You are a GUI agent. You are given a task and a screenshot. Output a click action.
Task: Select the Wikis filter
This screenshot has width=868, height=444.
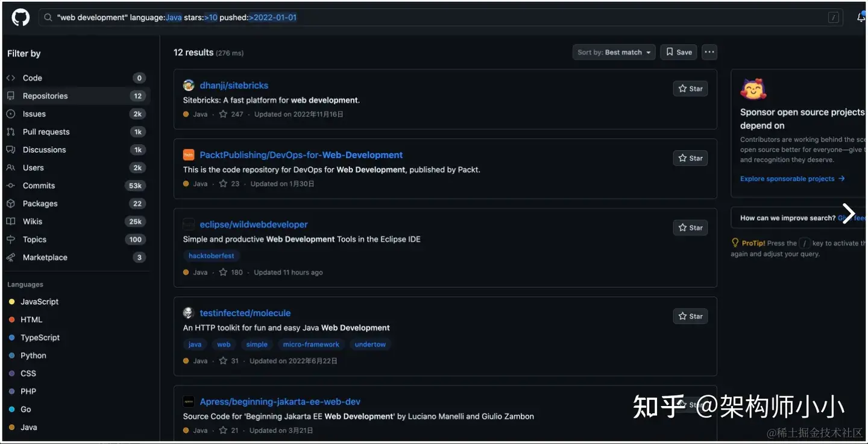click(77, 221)
